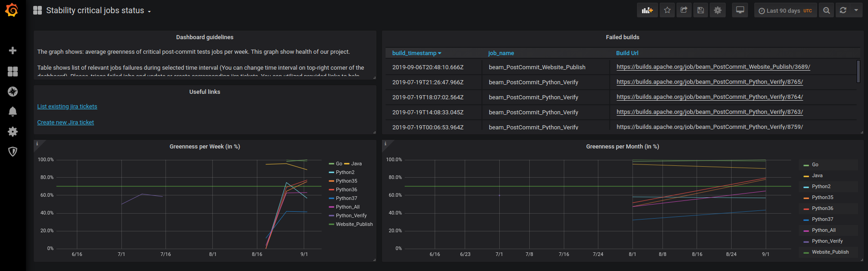Open dashboard settings gear in top bar
The image size is (868, 271).
pyautogui.click(x=717, y=10)
